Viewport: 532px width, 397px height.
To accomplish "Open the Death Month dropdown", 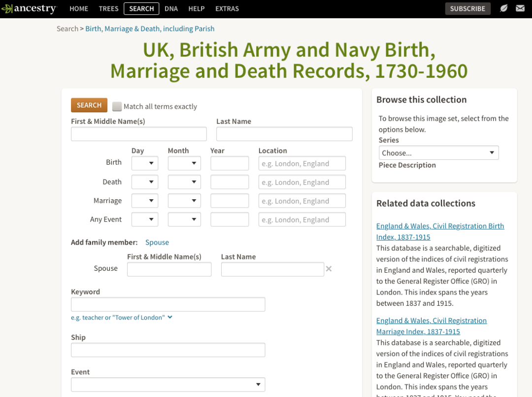I will point(184,182).
